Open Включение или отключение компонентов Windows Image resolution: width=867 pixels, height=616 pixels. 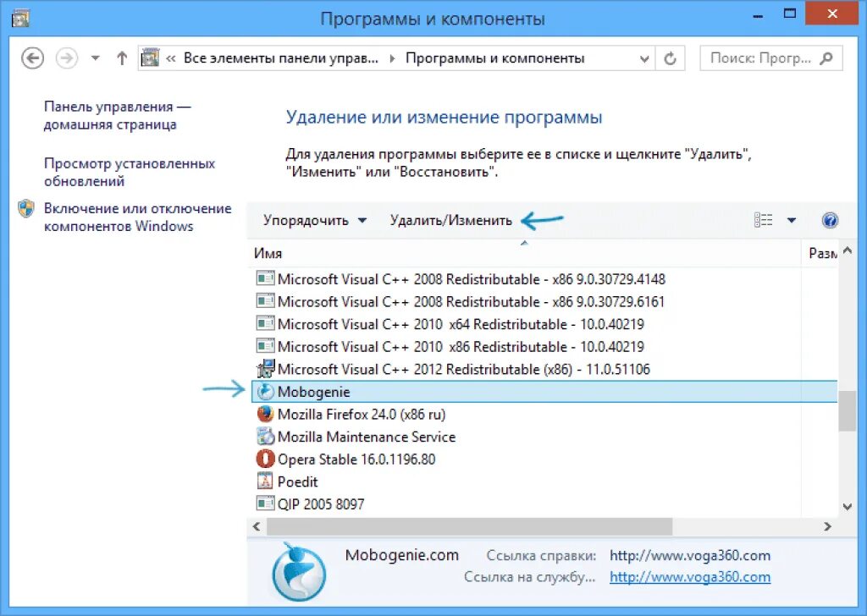[137, 217]
